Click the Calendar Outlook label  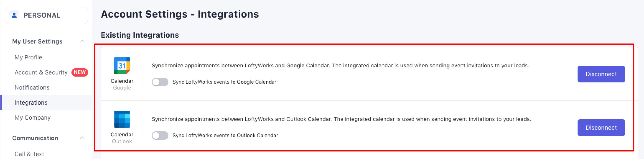[x=122, y=138]
